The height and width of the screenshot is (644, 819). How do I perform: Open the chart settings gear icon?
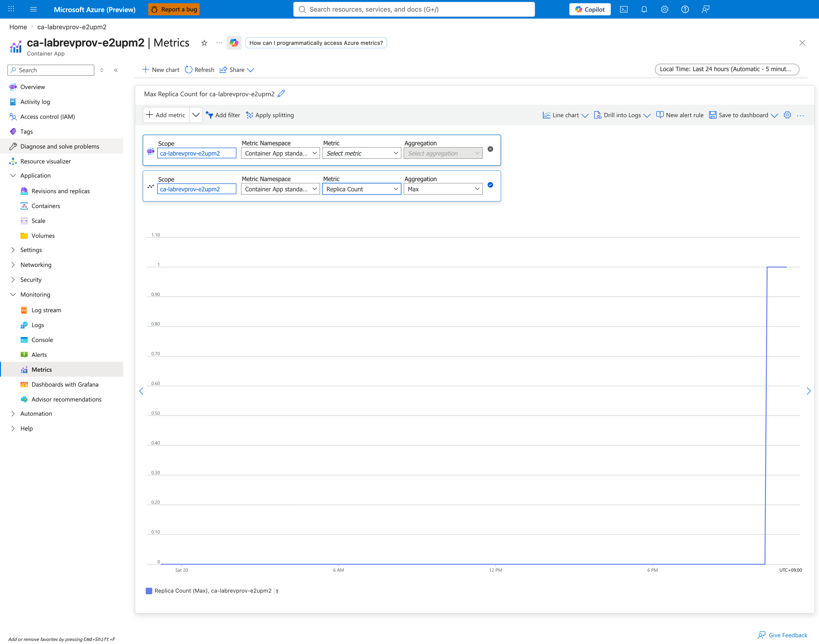pos(787,115)
